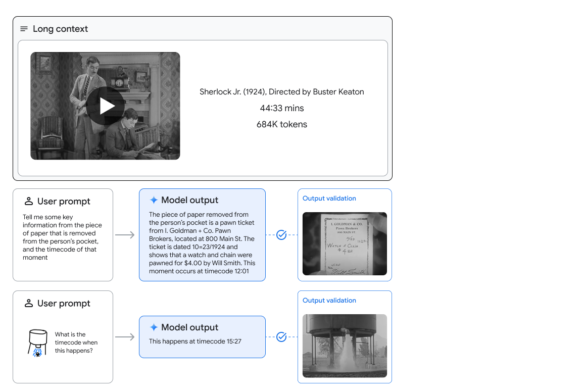Click the arrow leading from second User prompt
582x392 pixels.
124,336
